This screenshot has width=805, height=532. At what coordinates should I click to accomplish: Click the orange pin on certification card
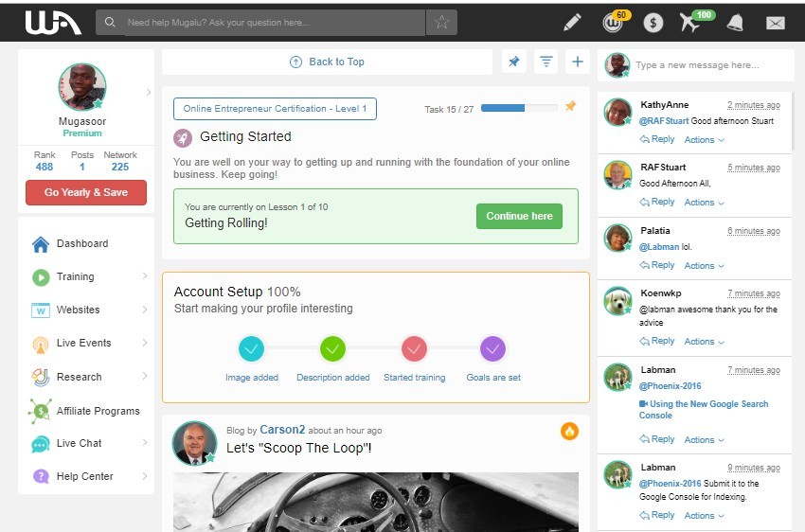(570, 106)
